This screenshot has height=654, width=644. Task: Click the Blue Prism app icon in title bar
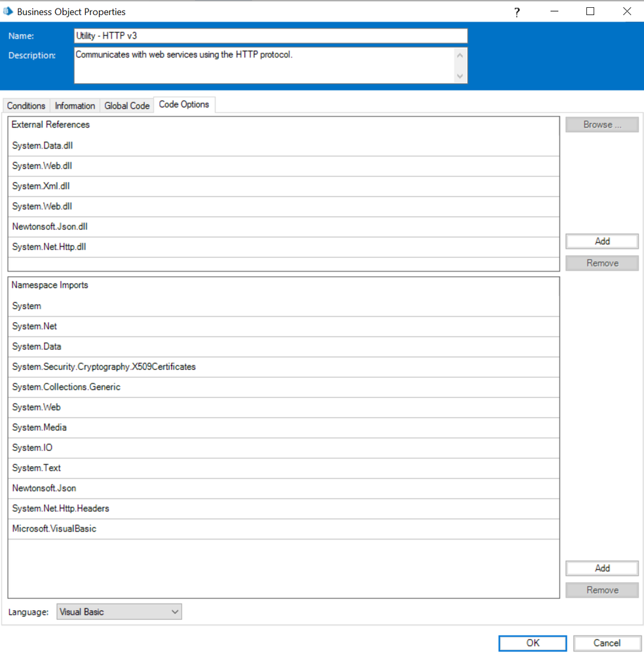[x=8, y=11]
